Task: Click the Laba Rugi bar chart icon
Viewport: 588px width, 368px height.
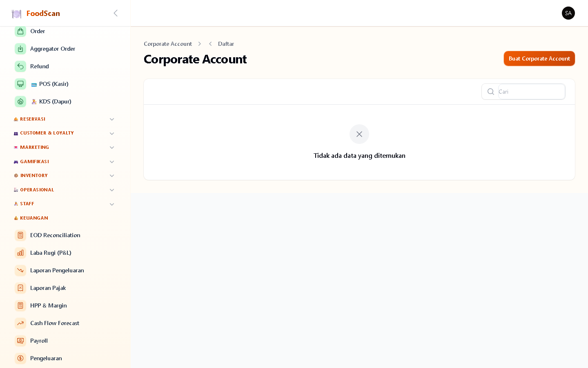Action: [20, 253]
